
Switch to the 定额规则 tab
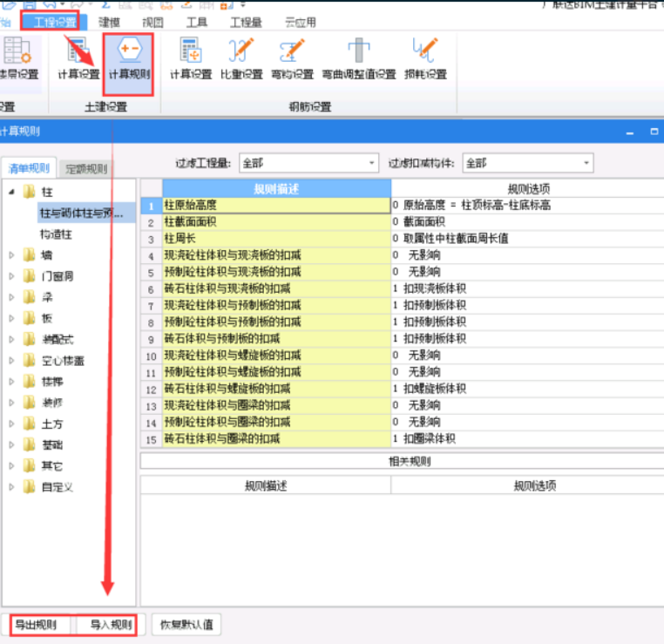tap(87, 169)
